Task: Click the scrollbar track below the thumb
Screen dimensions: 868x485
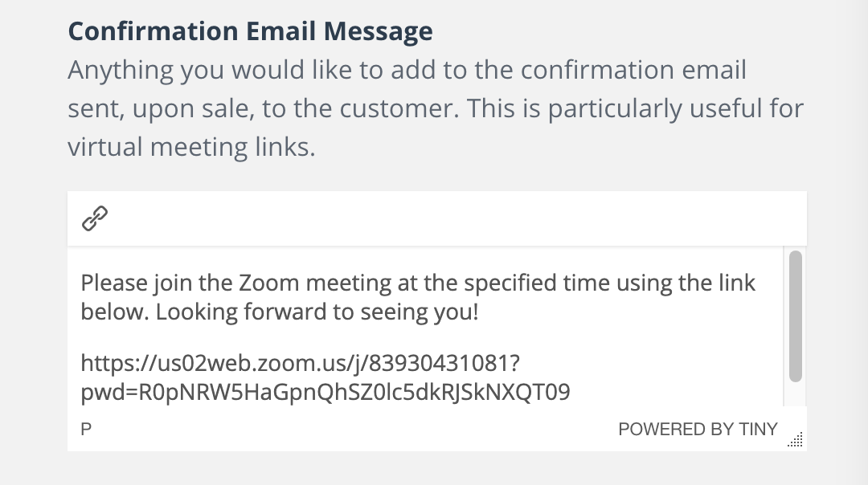Action: 796,393
